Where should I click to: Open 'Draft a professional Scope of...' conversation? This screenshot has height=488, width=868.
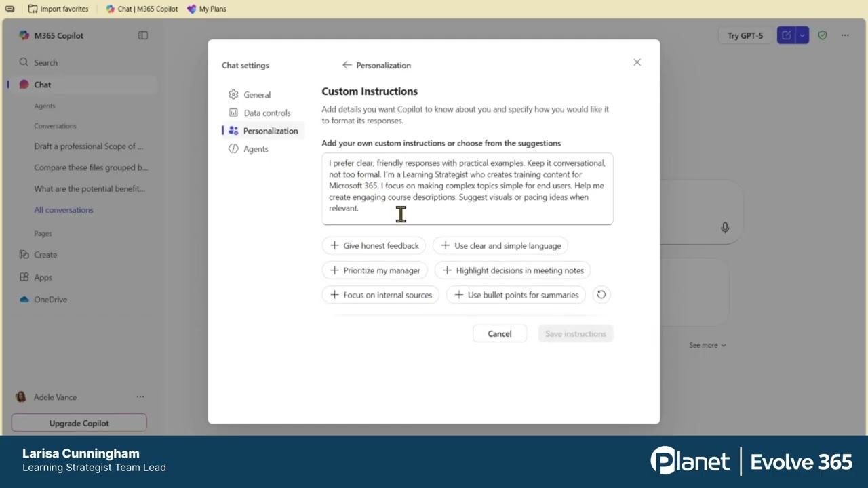click(89, 146)
